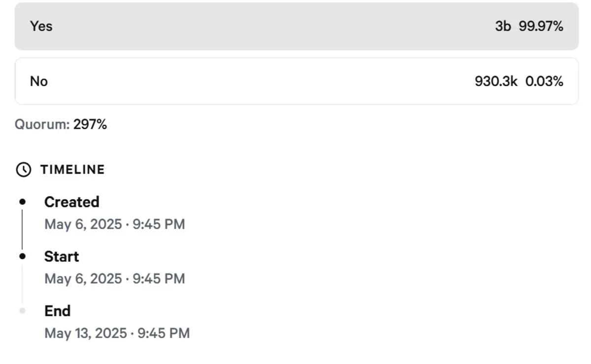Image resolution: width=591 pixels, height=364 pixels.
Task: Click the End date May 13, 2025
Action: click(117, 333)
